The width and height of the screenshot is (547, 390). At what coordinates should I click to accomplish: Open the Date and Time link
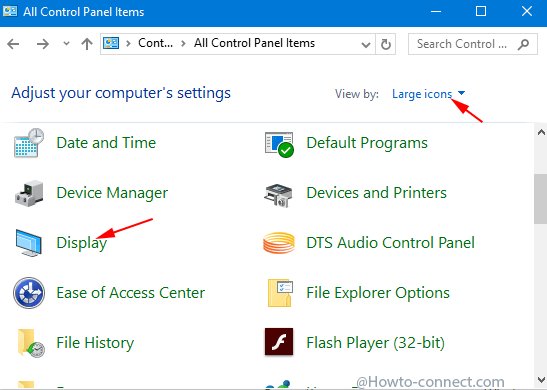[106, 143]
